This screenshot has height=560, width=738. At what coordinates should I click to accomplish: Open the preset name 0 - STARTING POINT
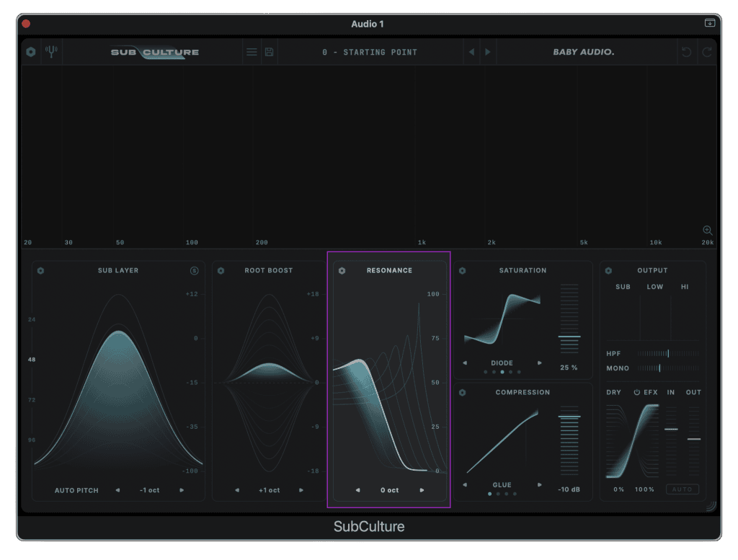click(370, 52)
